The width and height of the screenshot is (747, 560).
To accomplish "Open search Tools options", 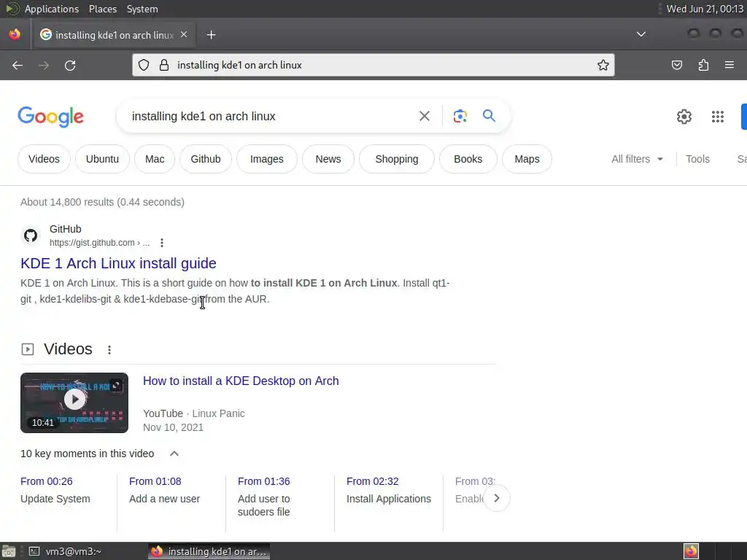I will click(697, 159).
